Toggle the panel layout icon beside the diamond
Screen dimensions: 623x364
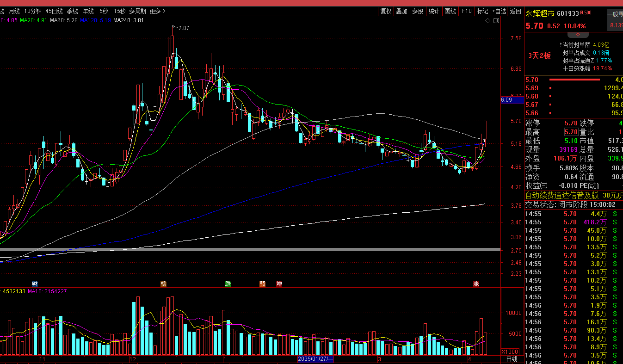coord(495,21)
